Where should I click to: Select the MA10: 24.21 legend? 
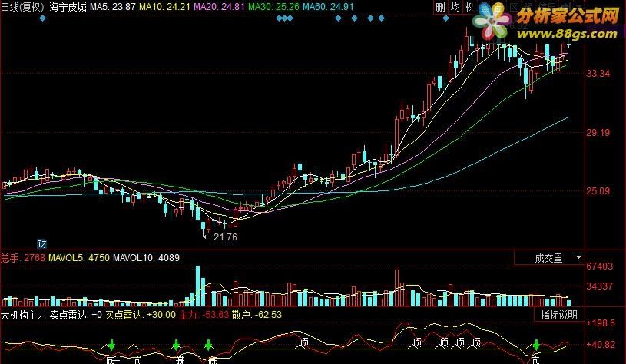(x=165, y=7)
